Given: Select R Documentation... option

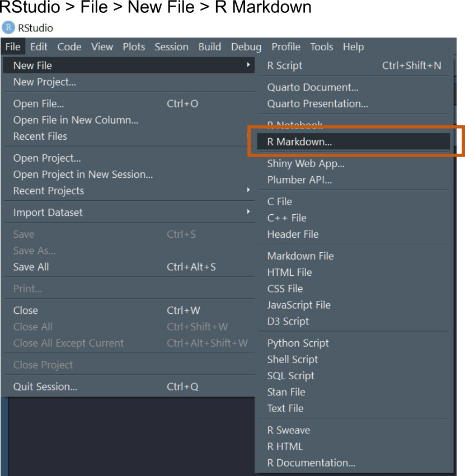Looking at the screenshot, I should (x=354, y=463).
